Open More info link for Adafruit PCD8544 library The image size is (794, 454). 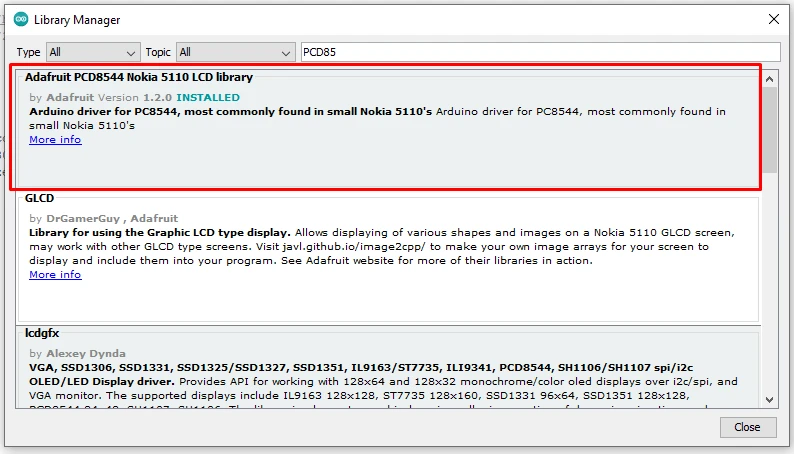point(55,140)
